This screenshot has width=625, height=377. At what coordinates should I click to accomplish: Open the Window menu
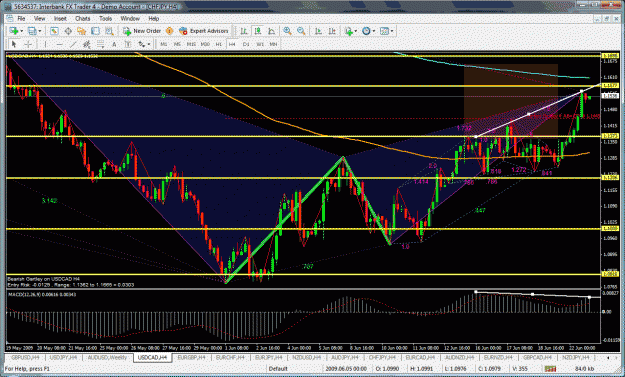[x=130, y=18]
